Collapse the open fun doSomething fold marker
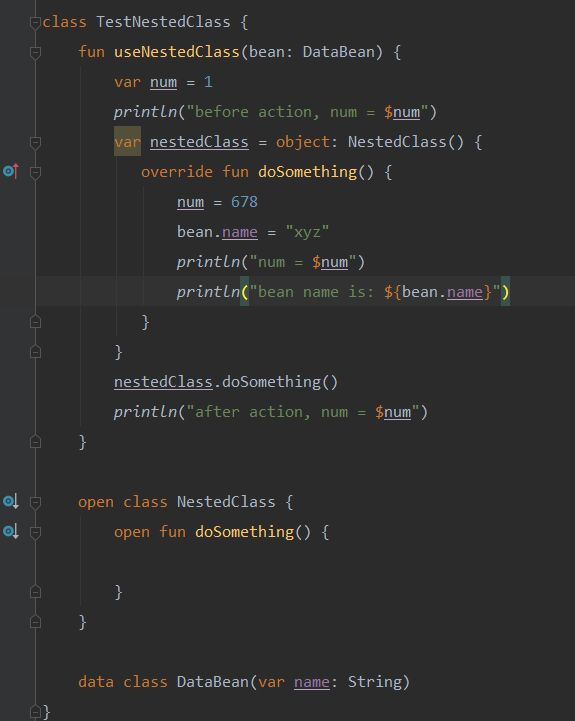 click(x=35, y=532)
